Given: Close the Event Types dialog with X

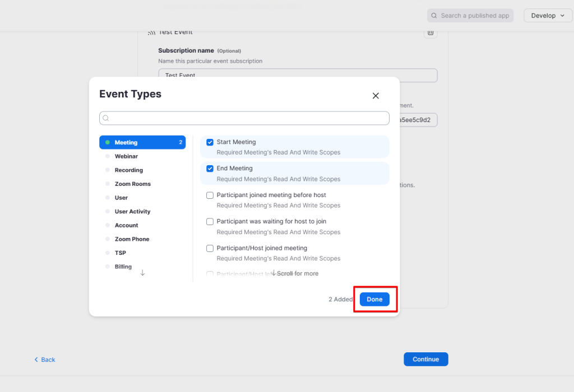Looking at the screenshot, I should click(376, 96).
